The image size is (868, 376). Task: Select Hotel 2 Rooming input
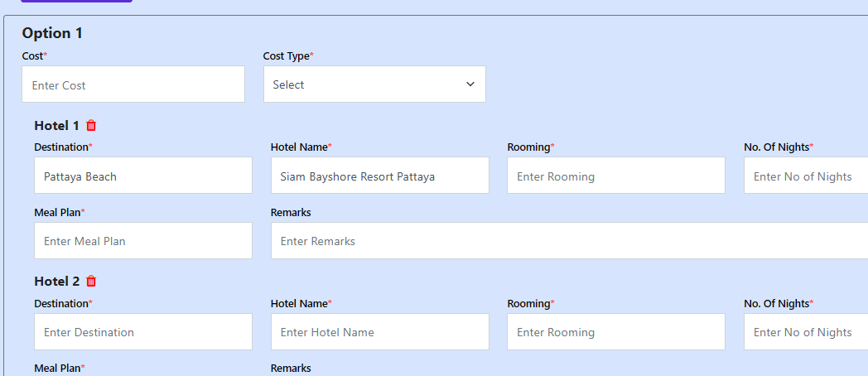pos(616,332)
